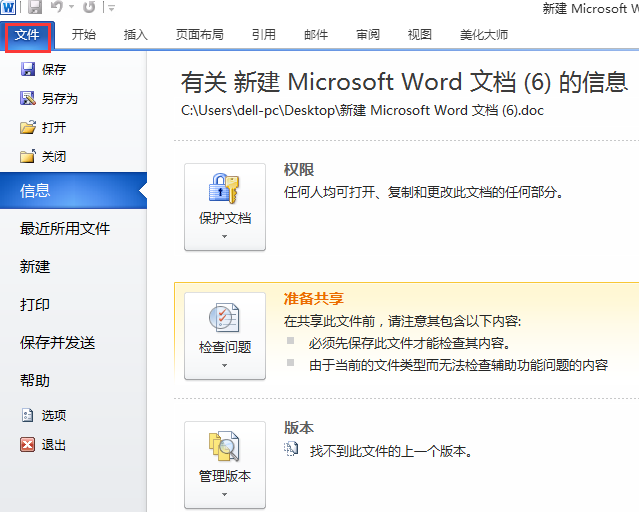Select 保存 (Save) in the sidebar
The width and height of the screenshot is (639, 512).
tap(53, 69)
